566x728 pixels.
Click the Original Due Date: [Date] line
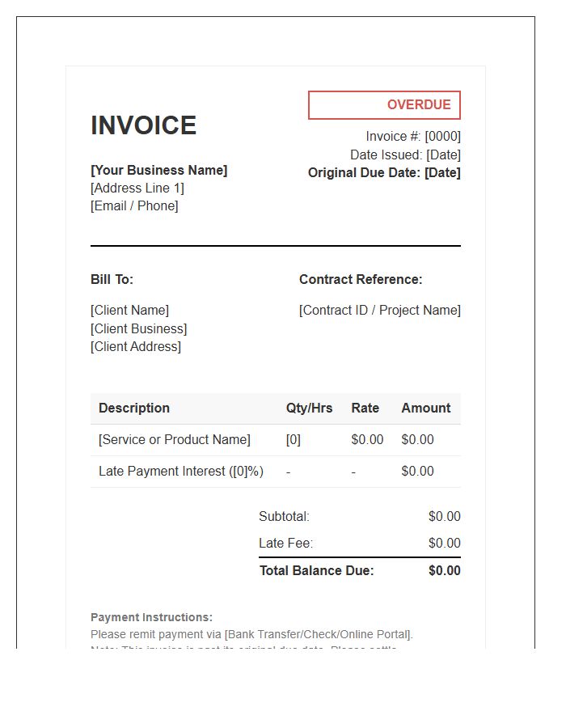(x=384, y=173)
